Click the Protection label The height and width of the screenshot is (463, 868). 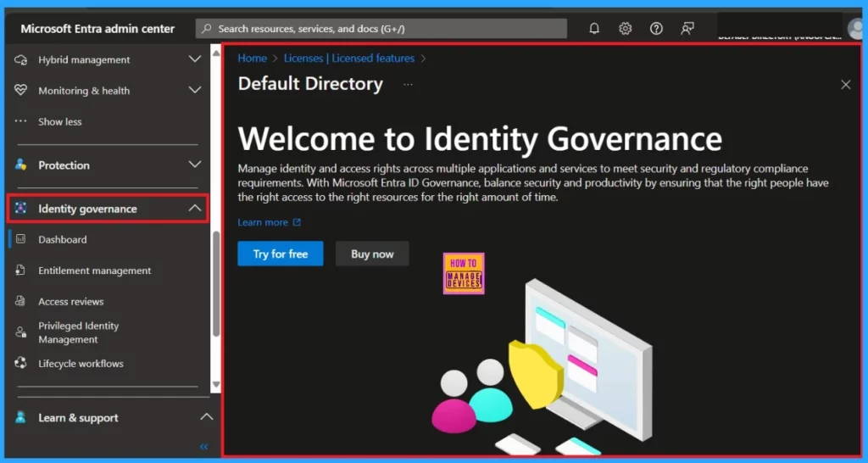tap(64, 165)
